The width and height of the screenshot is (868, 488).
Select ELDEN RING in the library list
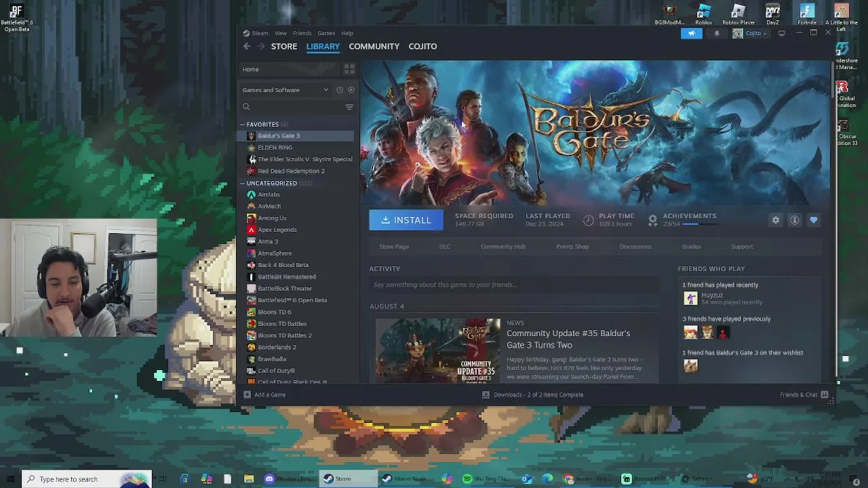tap(295, 147)
